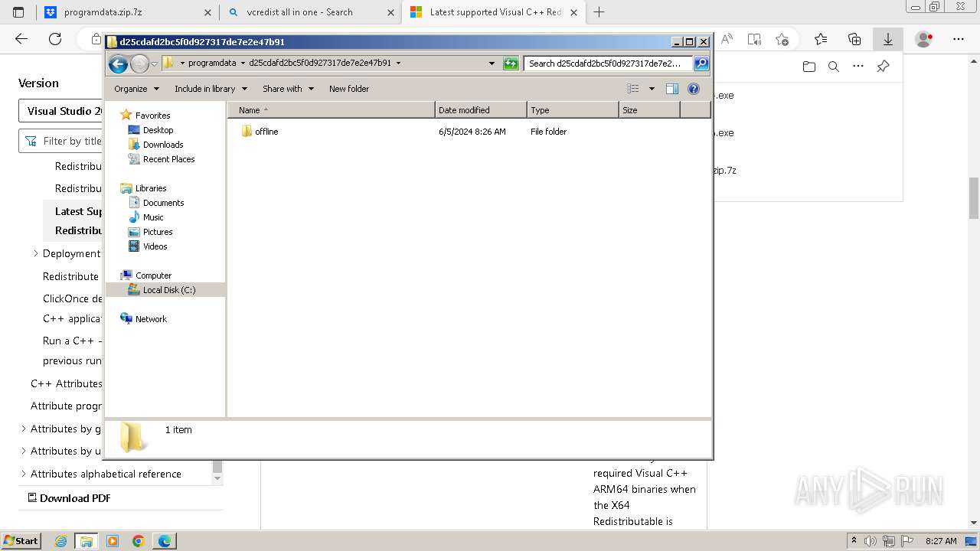Expand Attributes alphabetical reference in sidebar

coord(23,474)
